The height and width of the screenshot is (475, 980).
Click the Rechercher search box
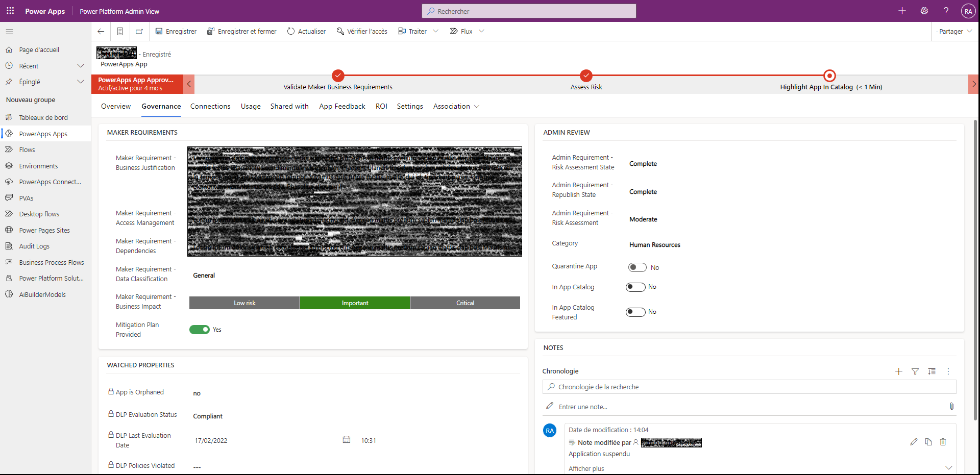529,11
